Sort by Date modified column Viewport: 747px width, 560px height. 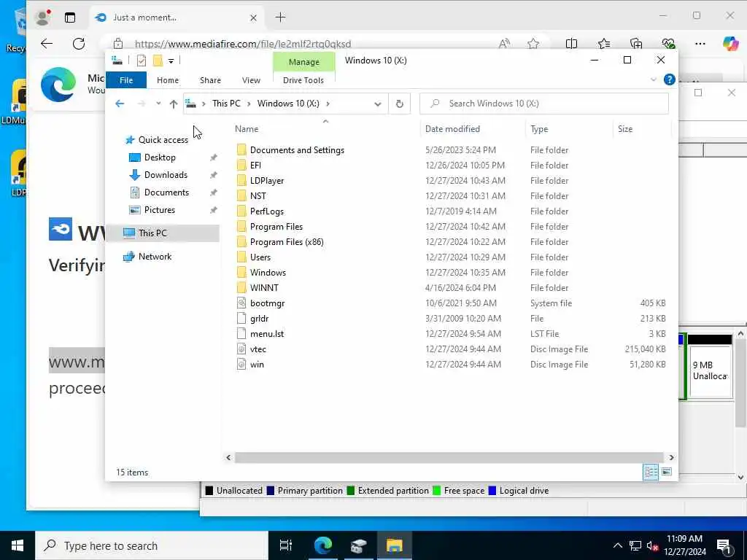click(x=452, y=128)
